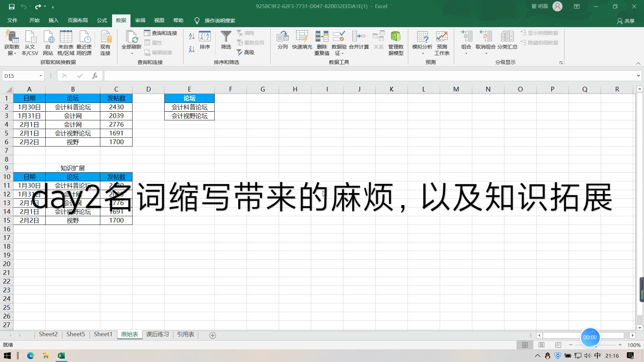Click the formula bar input area
The width and height of the screenshot is (644, 362).
tap(369, 76)
